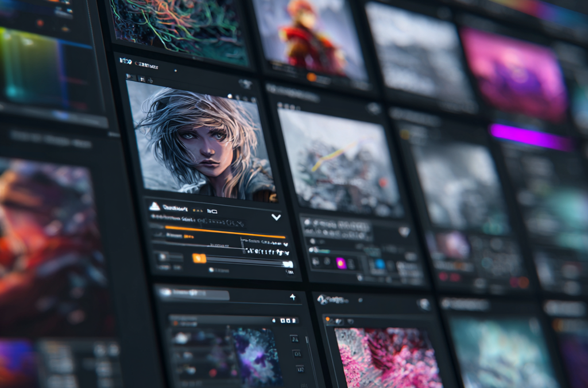Click the sparkle star icon in bottom panel header
Image resolution: width=588 pixels, height=388 pixels.
click(293, 297)
